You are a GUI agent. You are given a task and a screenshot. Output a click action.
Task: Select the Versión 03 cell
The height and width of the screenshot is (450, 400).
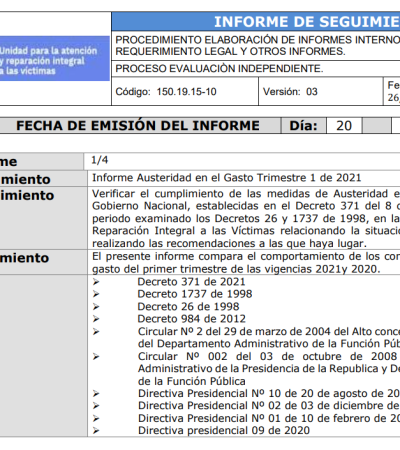[x=321, y=91]
